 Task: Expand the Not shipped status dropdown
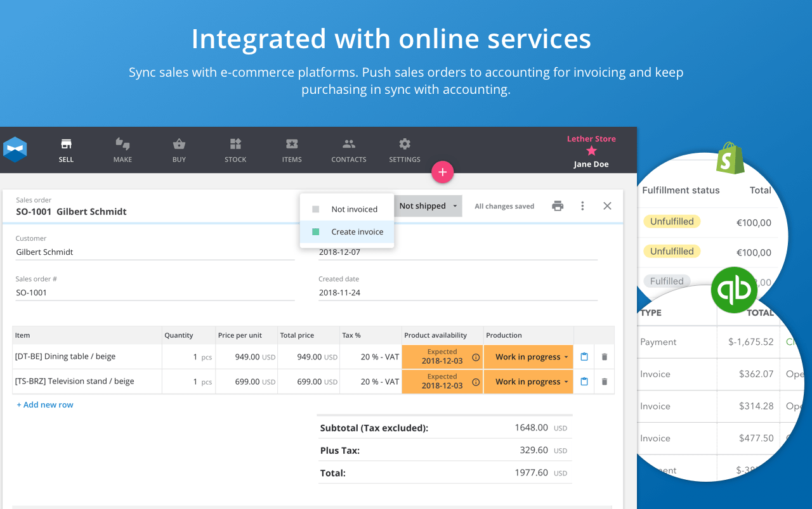428,206
